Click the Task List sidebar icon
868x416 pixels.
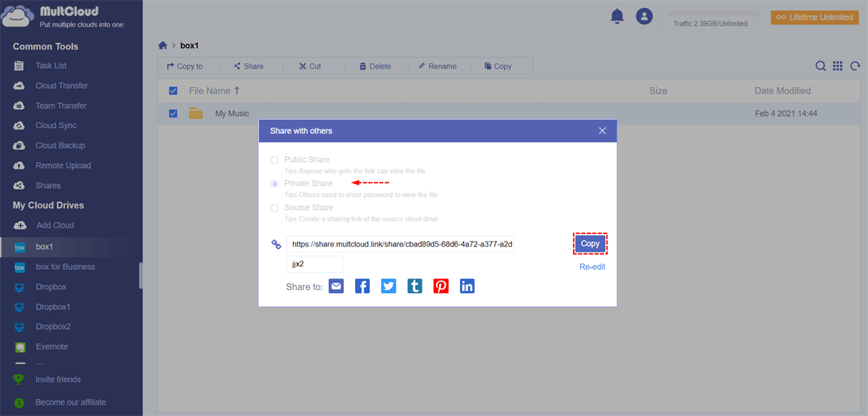click(20, 66)
